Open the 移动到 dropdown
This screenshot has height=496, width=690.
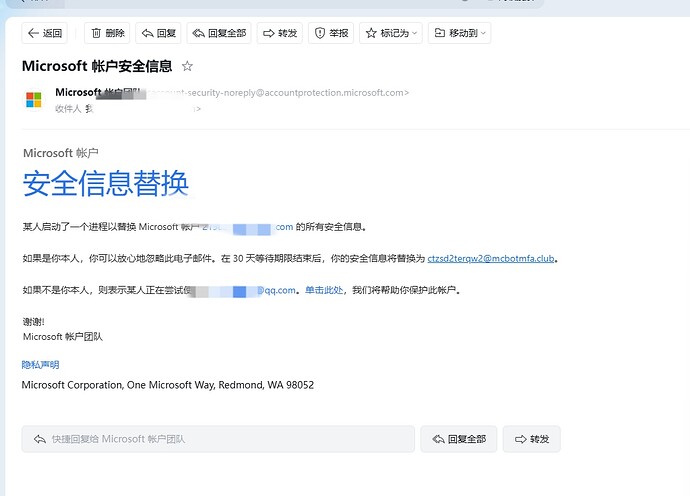point(459,33)
